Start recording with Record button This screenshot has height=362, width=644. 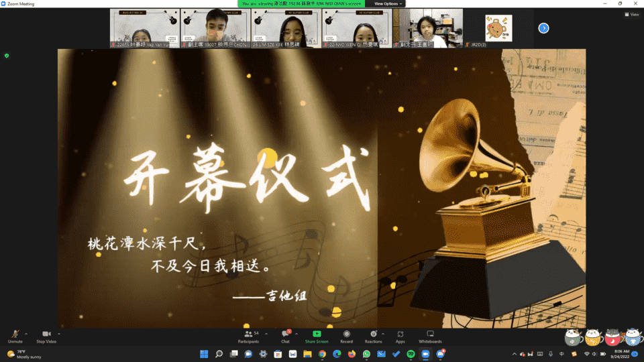pos(347,337)
